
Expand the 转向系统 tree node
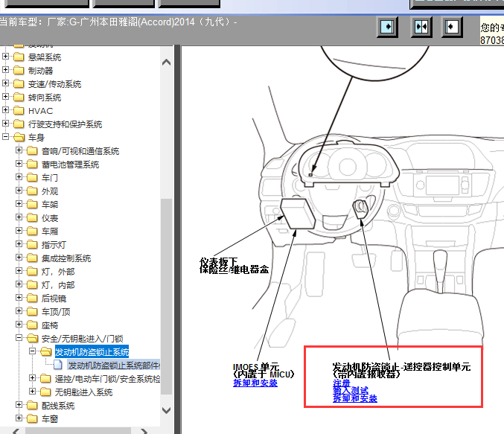5,97
